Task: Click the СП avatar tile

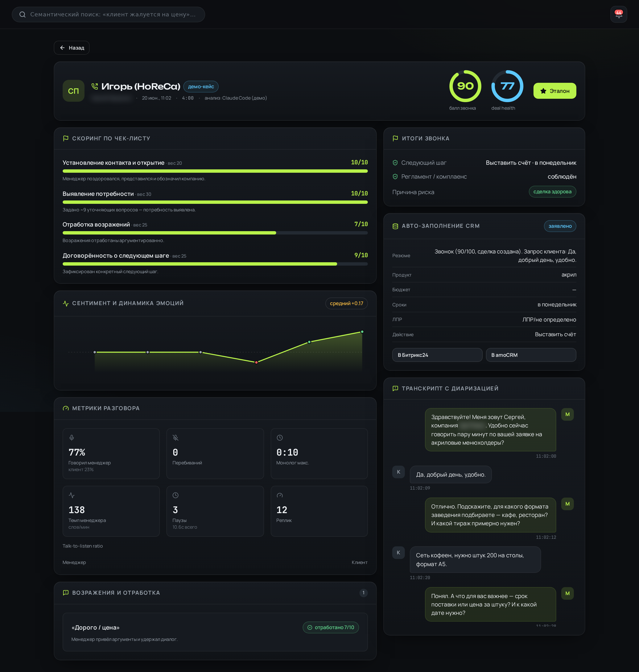Action: point(73,91)
